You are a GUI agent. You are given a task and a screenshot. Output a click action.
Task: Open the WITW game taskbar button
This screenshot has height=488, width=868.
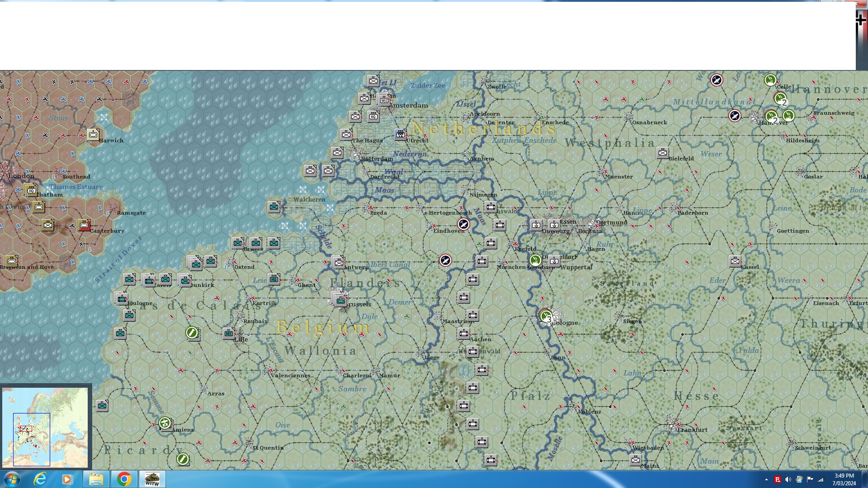pyautogui.click(x=152, y=479)
